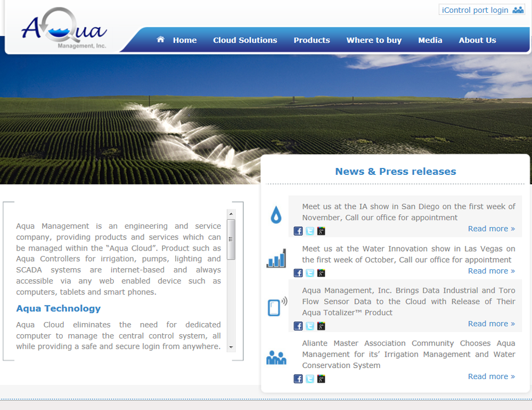Share Aqua Totalizer news on Google Plus
The width and height of the screenshot is (532, 410).
click(321, 326)
